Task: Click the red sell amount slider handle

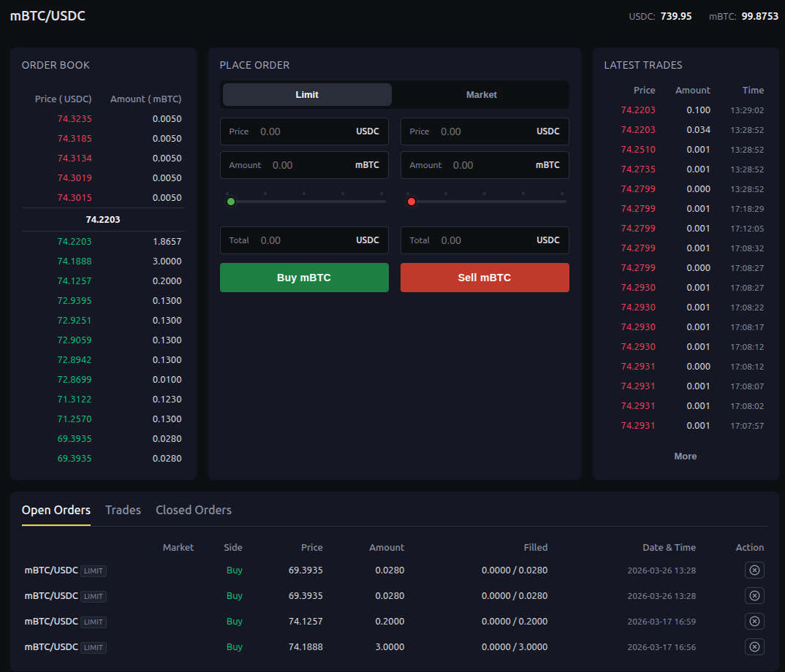Action: [412, 201]
